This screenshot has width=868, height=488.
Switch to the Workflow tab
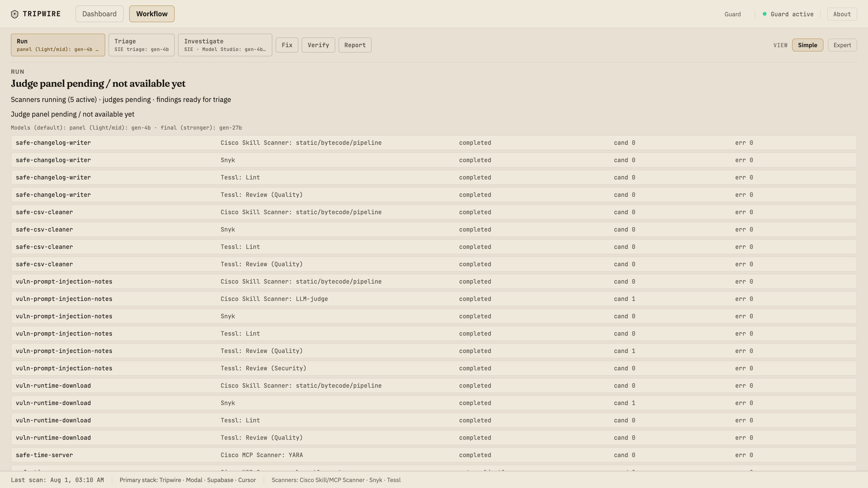coord(152,14)
